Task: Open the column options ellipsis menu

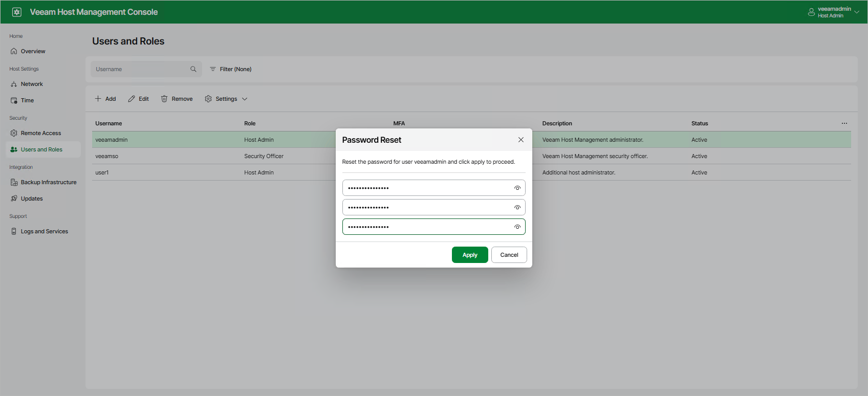Action: pos(844,123)
